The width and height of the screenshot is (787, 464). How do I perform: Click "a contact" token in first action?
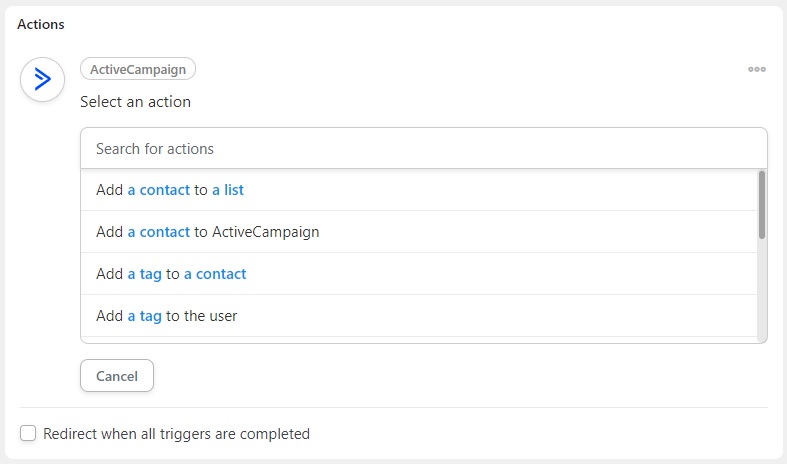pyautogui.click(x=159, y=190)
